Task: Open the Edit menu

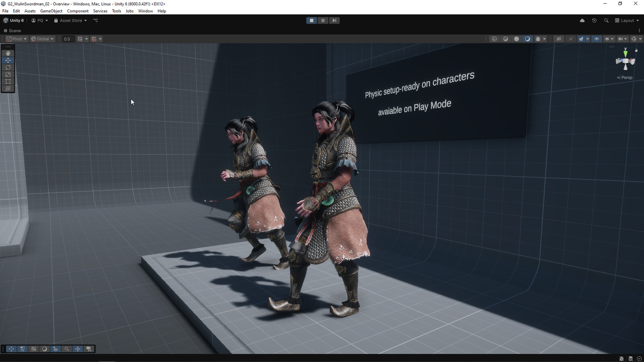Action: coord(16,11)
